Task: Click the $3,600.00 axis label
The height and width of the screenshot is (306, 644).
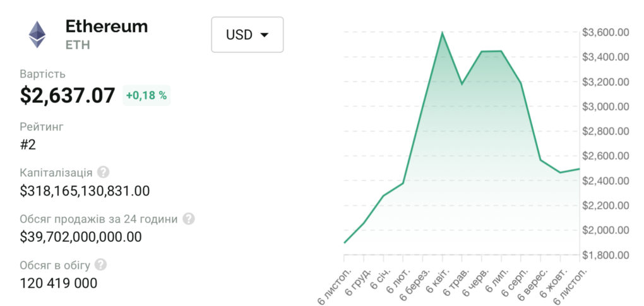Action: [605, 32]
